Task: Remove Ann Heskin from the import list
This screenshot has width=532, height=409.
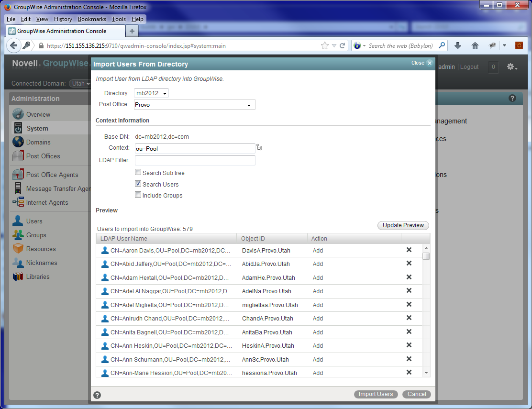Action: tap(409, 345)
